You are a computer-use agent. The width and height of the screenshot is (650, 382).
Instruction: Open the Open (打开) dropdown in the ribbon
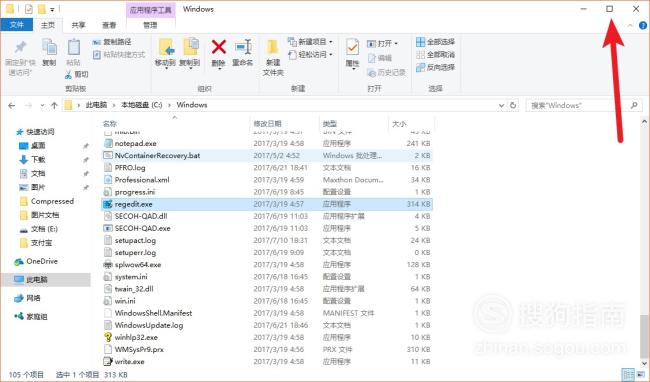point(382,44)
